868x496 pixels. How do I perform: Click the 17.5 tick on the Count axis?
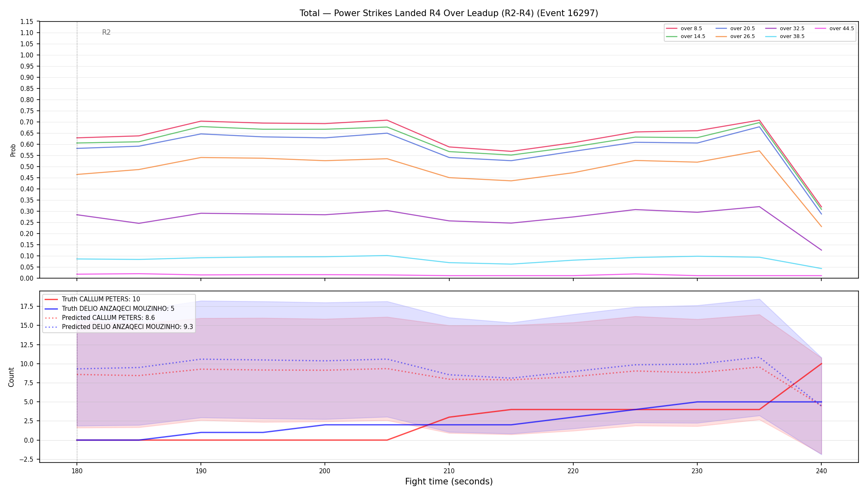click(x=27, y=306)
